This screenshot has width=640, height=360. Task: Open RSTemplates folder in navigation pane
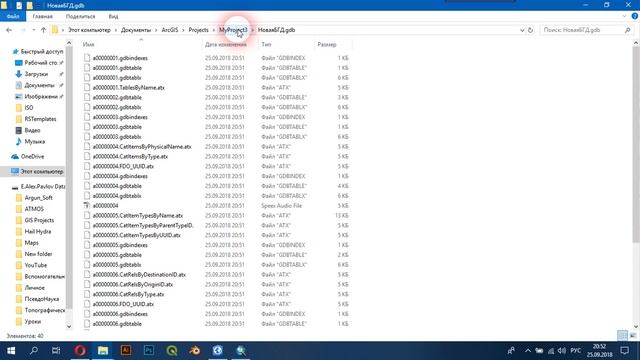36,119
